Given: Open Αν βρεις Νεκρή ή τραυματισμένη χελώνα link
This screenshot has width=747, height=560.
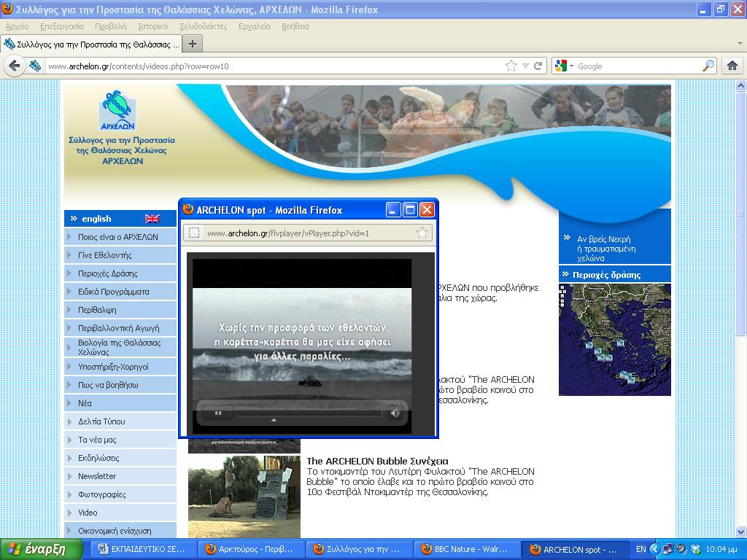Looking at the screenshot, I should pyautogui.click(x=606, y=249).
